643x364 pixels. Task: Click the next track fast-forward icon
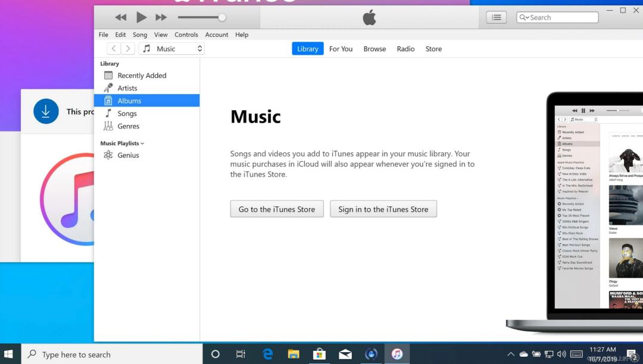pos(160,17)
